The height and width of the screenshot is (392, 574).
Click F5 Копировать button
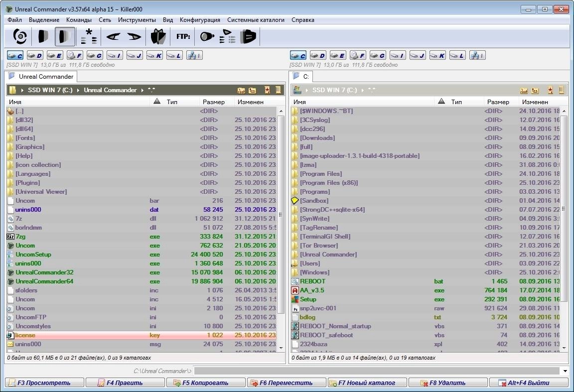coord(206,383)
